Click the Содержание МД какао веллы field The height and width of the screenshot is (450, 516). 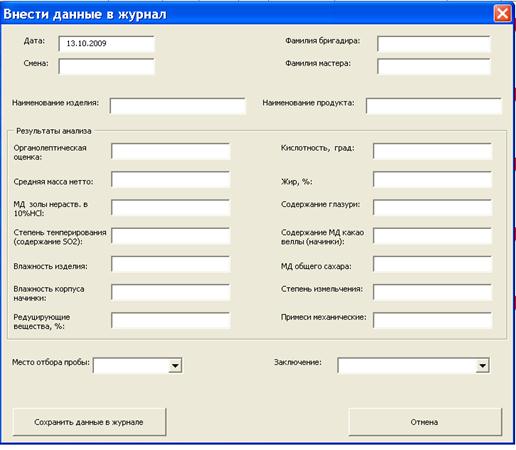pos(432,236)
